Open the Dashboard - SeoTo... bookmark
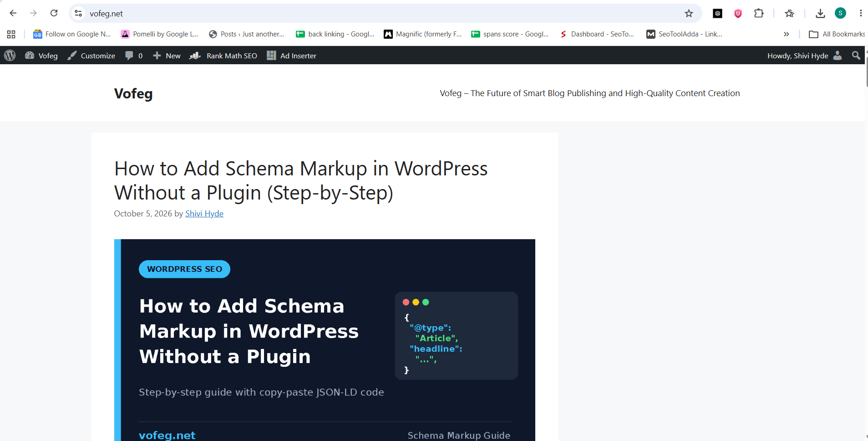The height and width of the screenshot is (441, 868). (597, 34)
